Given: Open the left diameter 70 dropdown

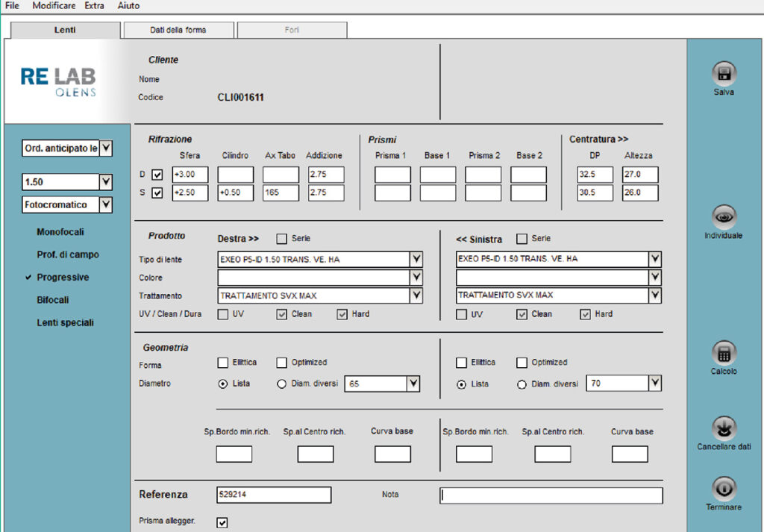Looking at the screenshot, I should tap(654, 384).
